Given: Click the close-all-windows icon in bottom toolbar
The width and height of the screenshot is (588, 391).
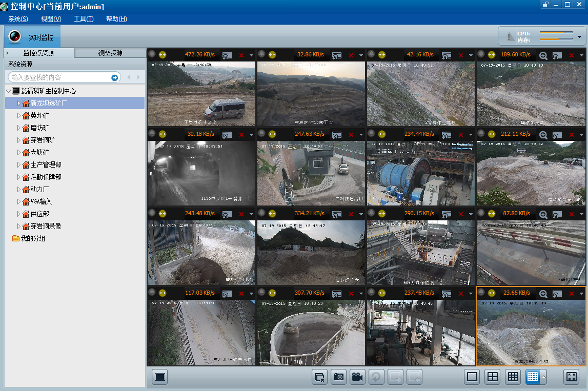Looking at the screenshot, I should pos(319,377).
